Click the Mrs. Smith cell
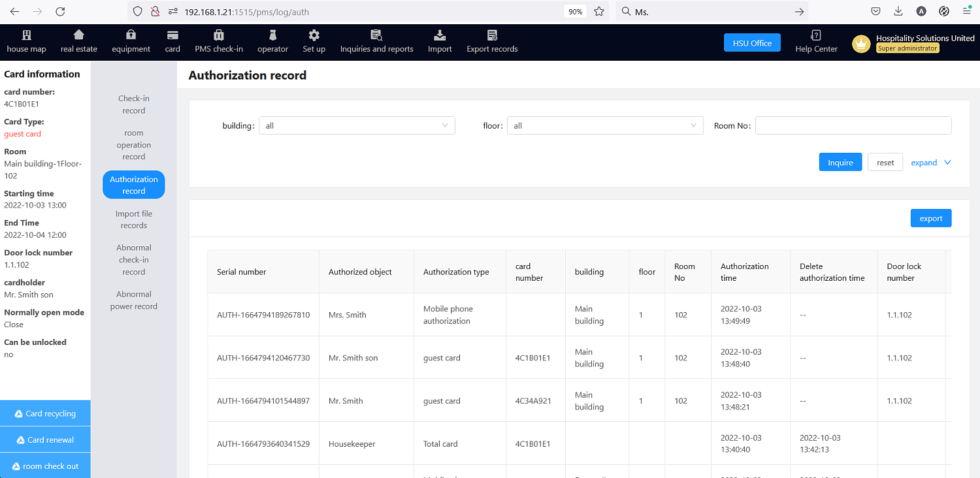980x478 pixels. click(367, 315)
